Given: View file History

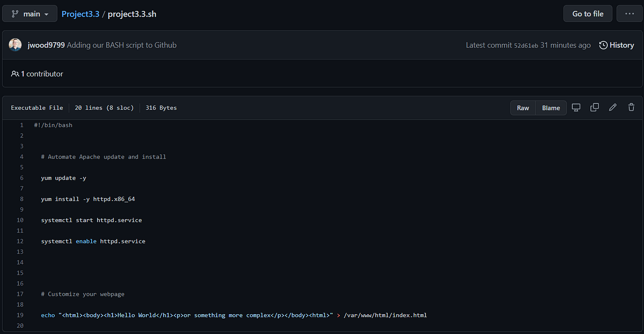Looking at the screenshot, I should click(616, 45).
